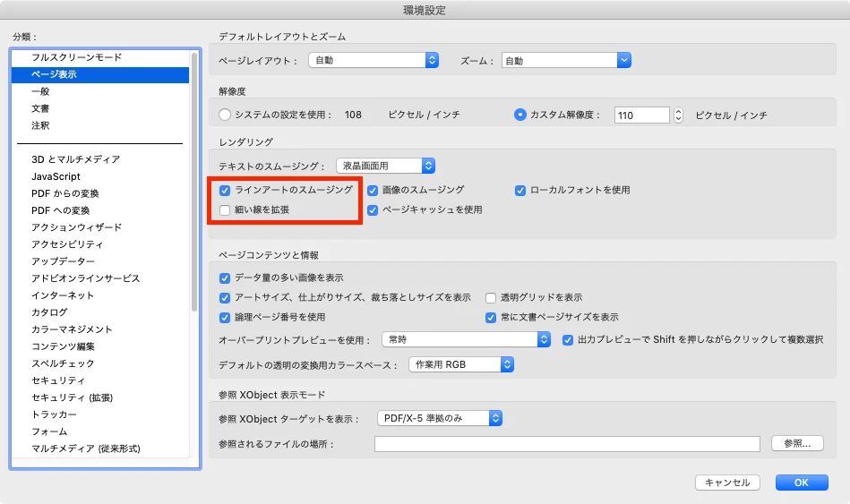Open テキストのスムージング dropdown

coord(386,166)
